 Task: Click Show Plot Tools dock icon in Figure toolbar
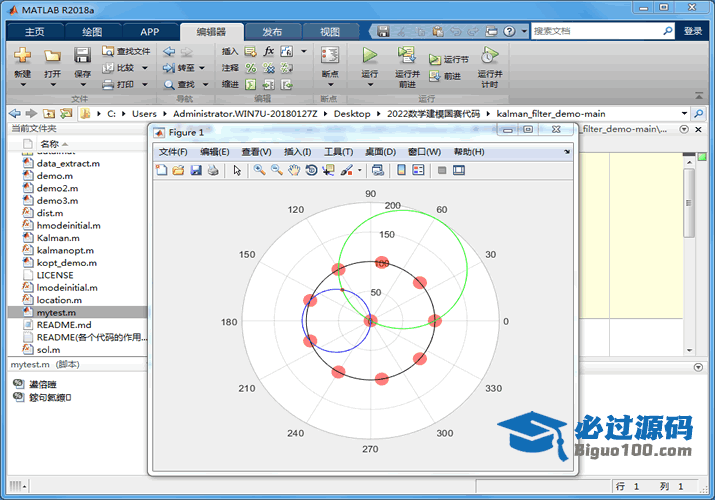(x=459, y=170)
